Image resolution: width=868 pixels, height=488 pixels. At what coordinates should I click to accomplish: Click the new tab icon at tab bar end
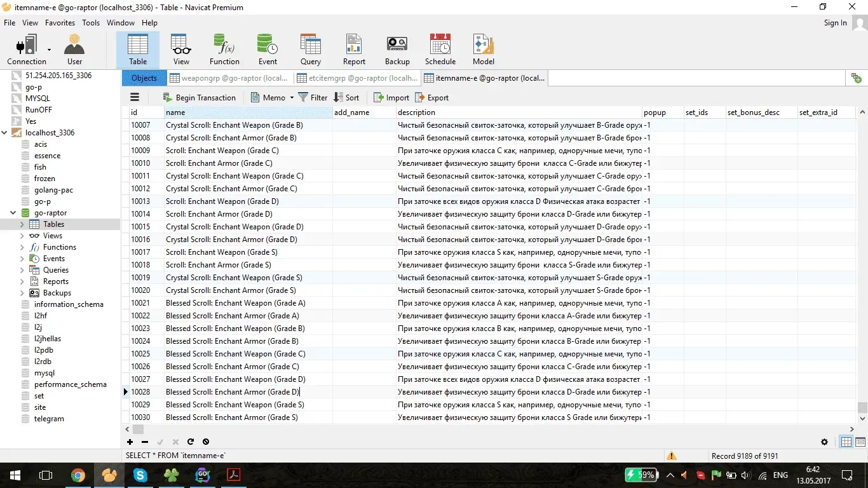857,78
